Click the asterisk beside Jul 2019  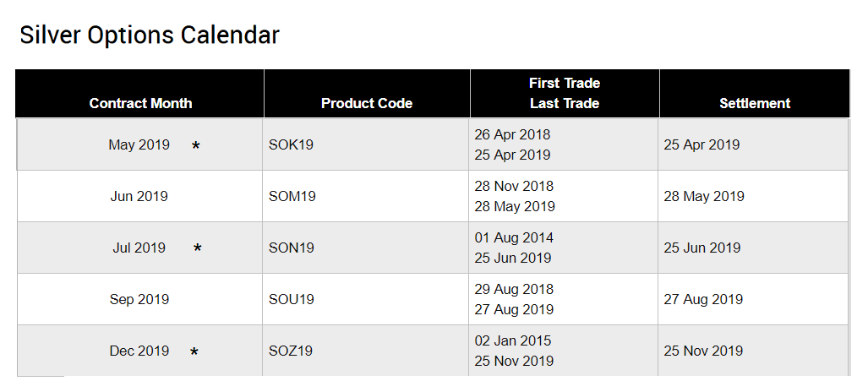pyautogui.click(x=197, y=248)
